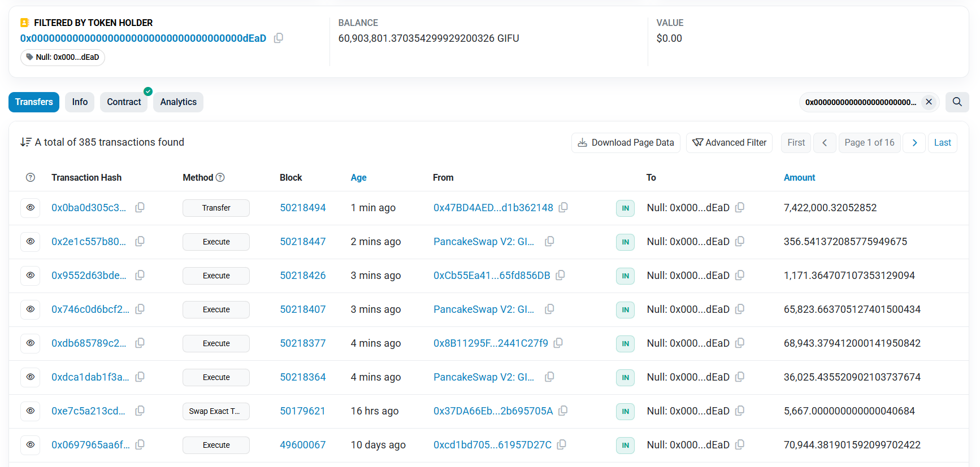Jump to the First page
The image size is (980, 467).
tap(796, 143)
